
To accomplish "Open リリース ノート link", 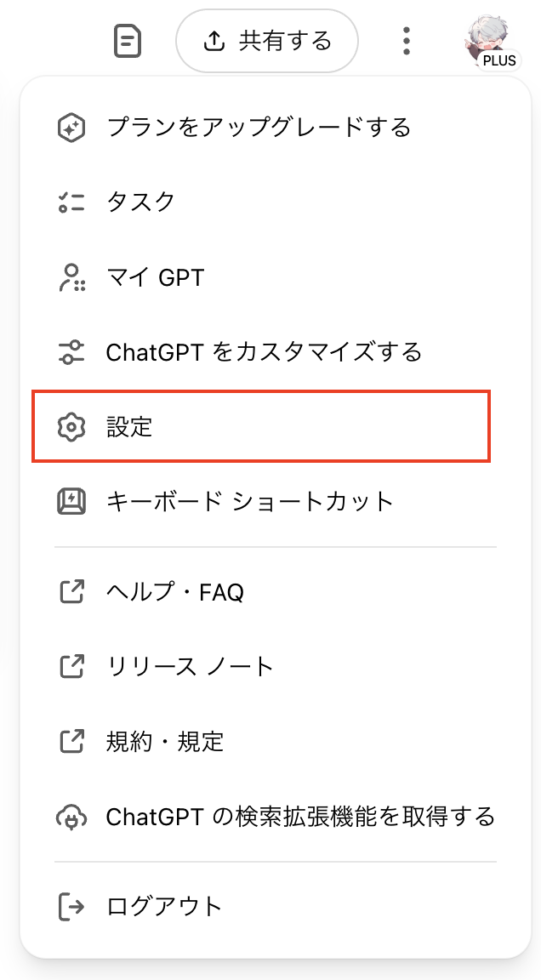I will tap(190, 666).
